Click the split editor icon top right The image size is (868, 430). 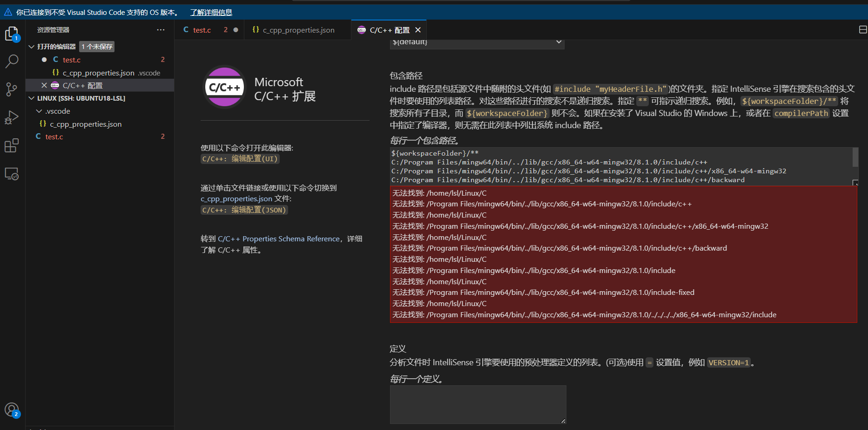[862, 29]
